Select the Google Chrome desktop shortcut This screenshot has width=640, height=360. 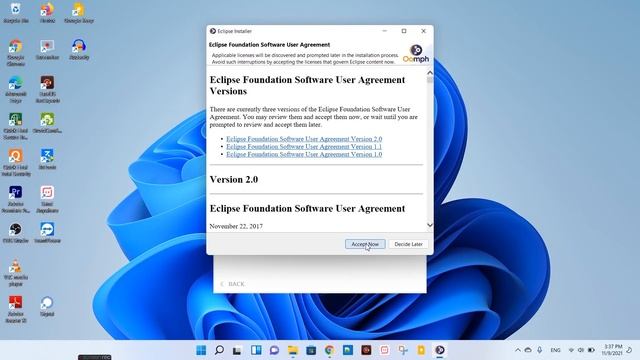point(16,52)
